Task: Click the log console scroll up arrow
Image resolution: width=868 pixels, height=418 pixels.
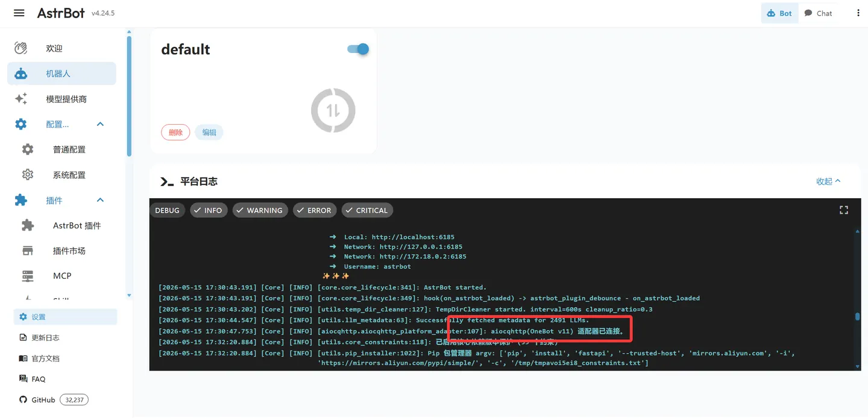Action: coord(858,231)
